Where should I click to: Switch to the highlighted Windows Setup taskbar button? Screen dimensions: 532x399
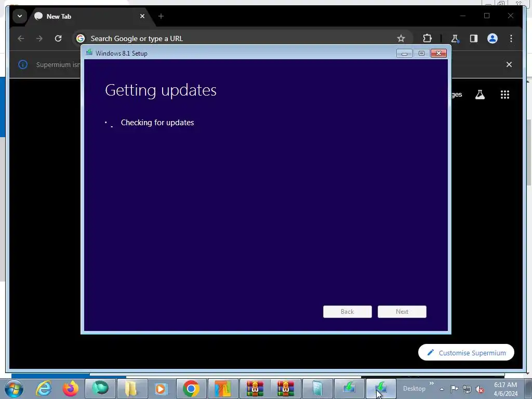coord(381,389)
